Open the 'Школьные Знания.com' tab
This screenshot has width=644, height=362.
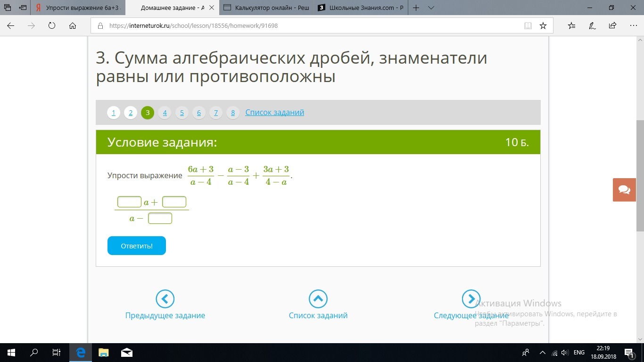pyautogui.click(x=361, y=8)
